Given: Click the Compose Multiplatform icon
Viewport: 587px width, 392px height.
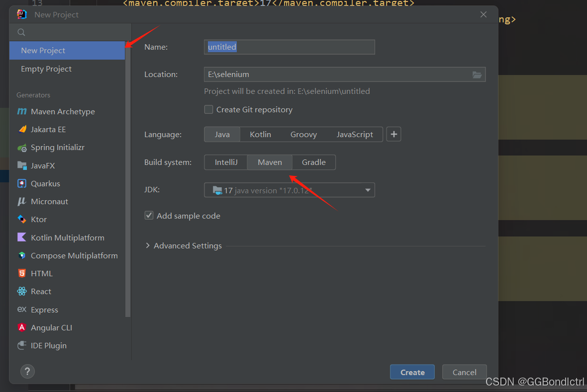Looking at the screenshot, I should [x=22, y=255].
